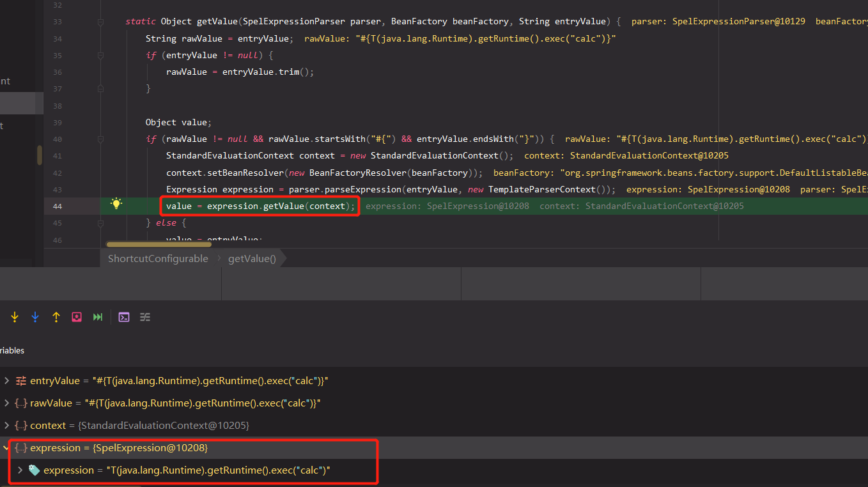Viewport: 868px width, 487px height.
Task: Click the braces icon beside rawValue
Action: pos(21,403)
